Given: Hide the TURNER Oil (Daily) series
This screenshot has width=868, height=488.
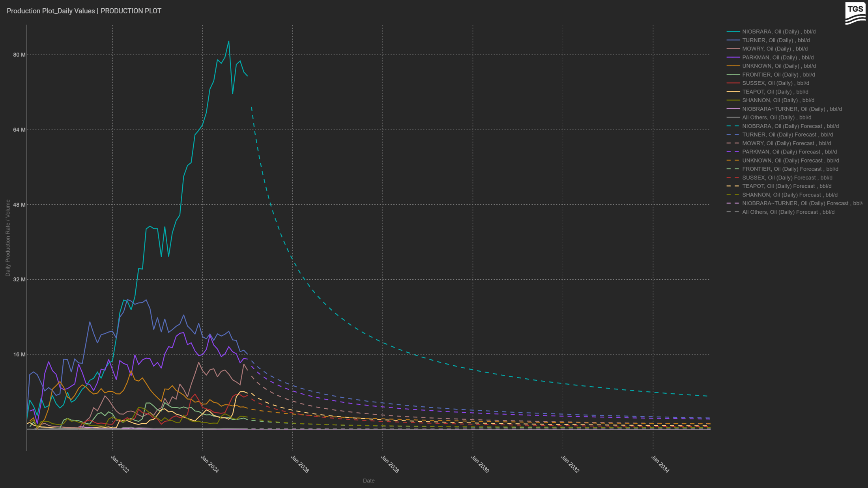Looking at the screenshot, I should tap(776, 40).
